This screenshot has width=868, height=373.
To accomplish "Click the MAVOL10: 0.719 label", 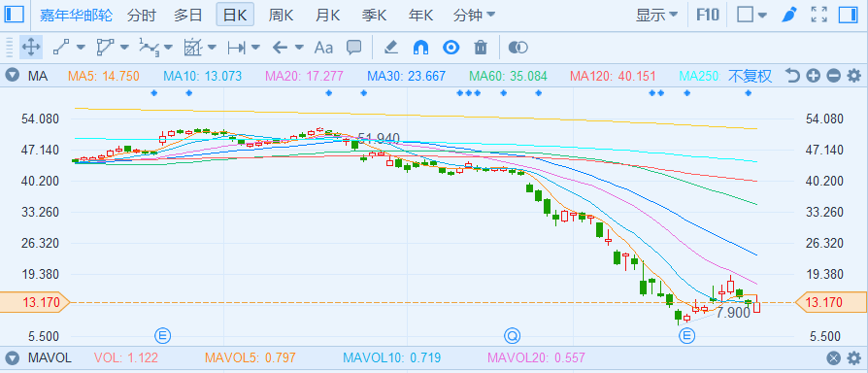I will click(392, 358).
